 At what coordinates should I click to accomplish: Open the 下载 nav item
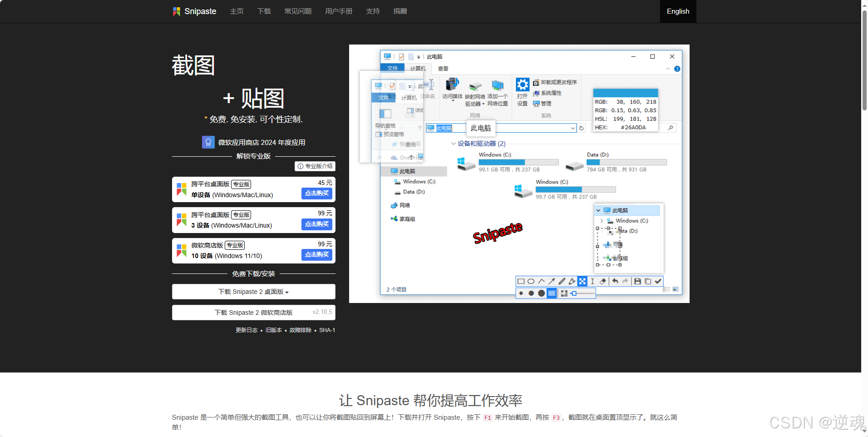(264, 11)
